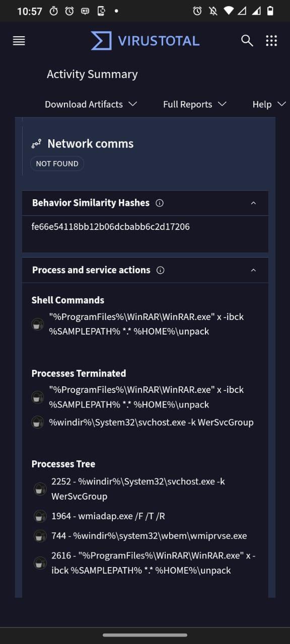
Task: Tap the sandbox icon beside 744 wmiprvse.exe
Action: [40, 536]
